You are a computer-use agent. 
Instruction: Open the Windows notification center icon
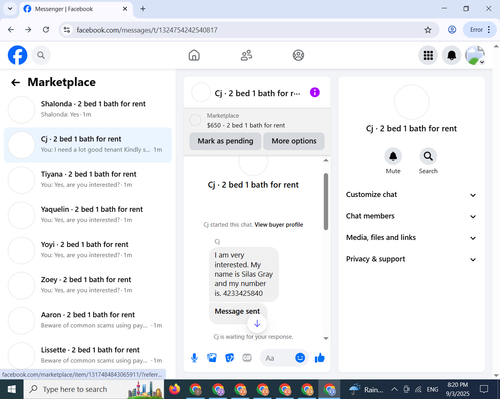(484, 389)
